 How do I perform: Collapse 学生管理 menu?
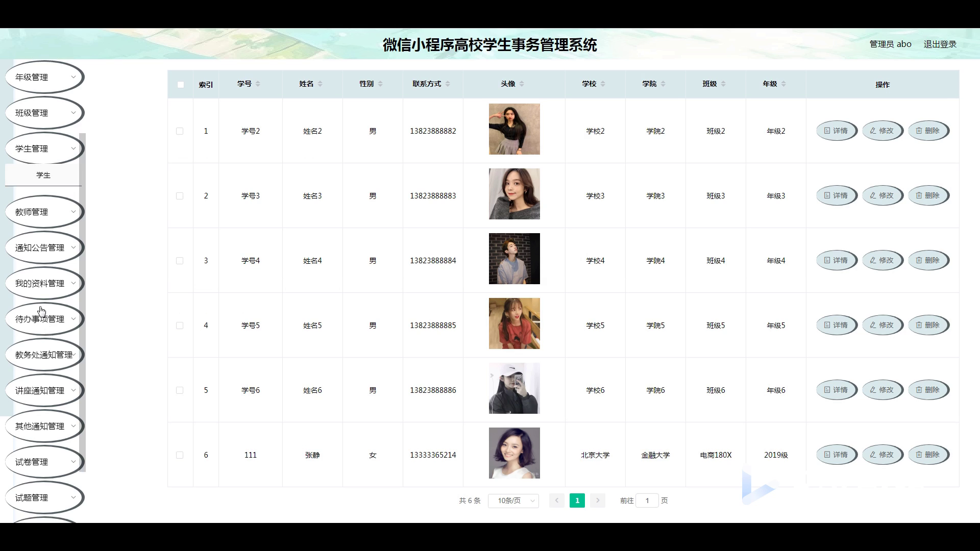coord(44,148)
